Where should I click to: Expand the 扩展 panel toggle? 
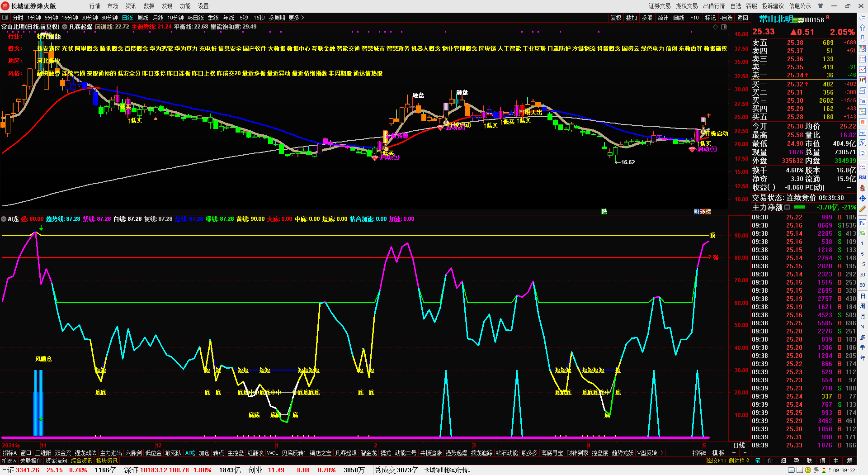pyautogui.click(x=9, y=461)
